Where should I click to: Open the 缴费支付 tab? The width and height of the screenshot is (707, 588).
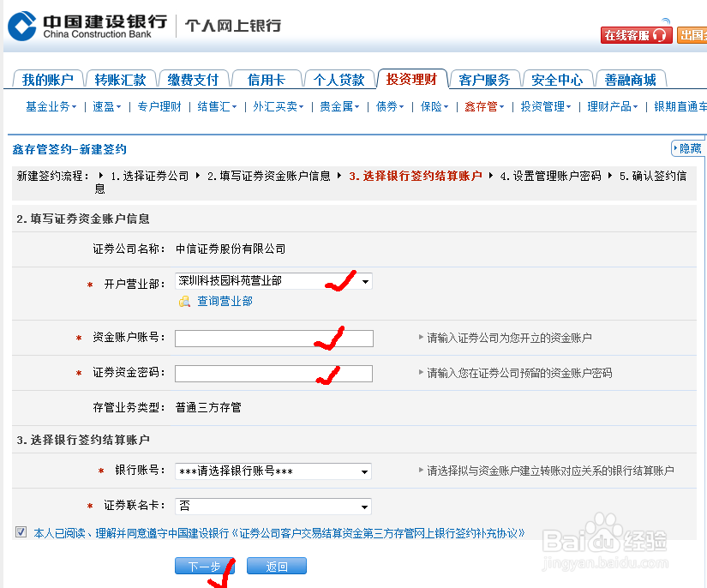click(193, 80)
